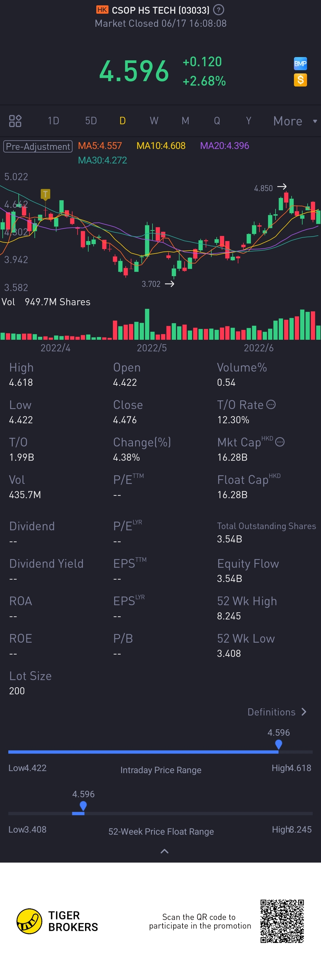The width and height of the screenshot is (321, 980).
Task: Toggle the Pre-Adjustment price setting
Action: pos(38,147)
